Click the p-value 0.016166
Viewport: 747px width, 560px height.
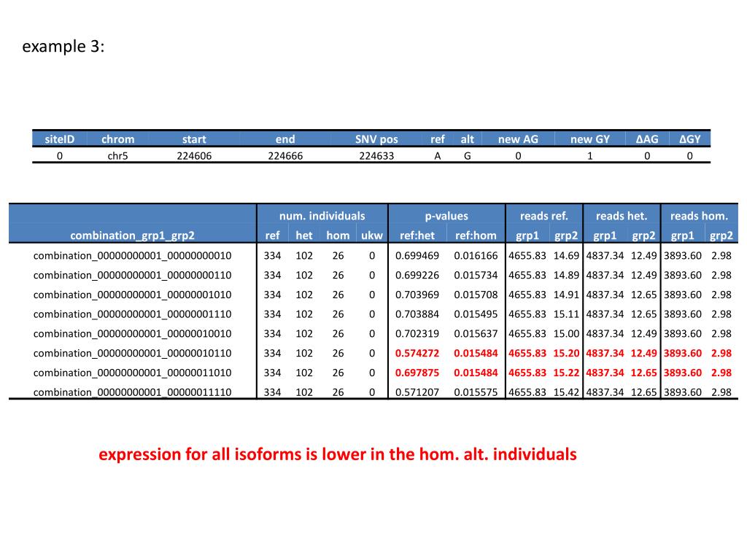(x=476, y=255)
